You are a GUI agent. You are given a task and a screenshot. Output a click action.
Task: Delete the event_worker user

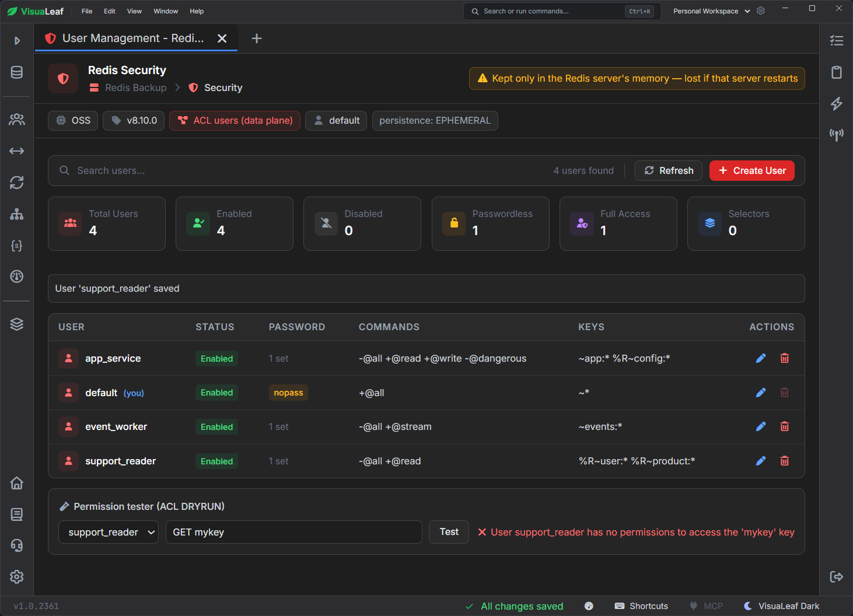(785, 426)
